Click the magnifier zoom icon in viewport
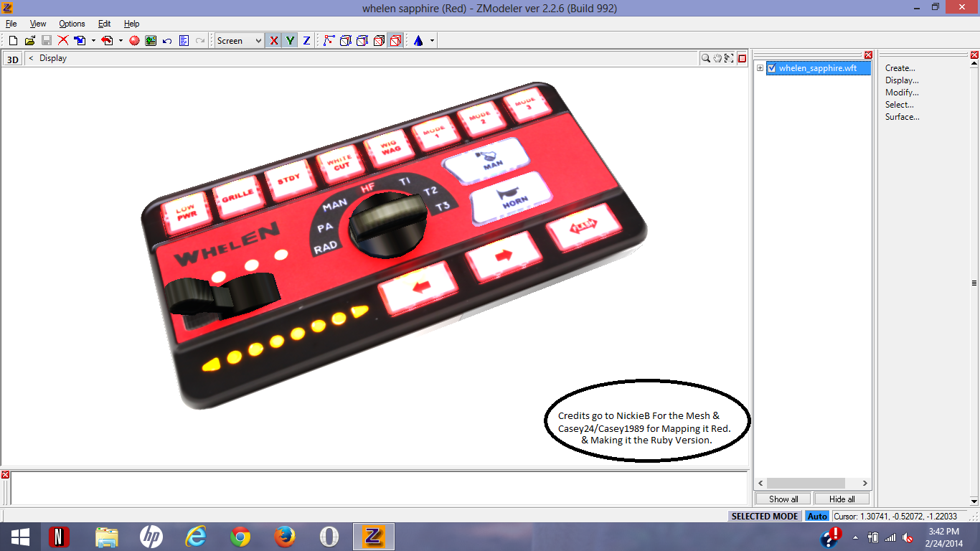 point(706,58)
